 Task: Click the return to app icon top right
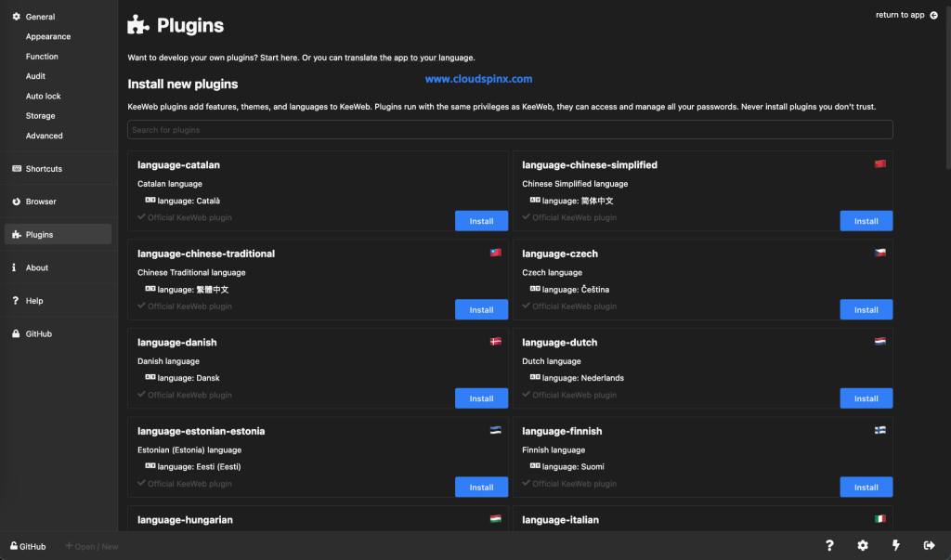[932, 15]
